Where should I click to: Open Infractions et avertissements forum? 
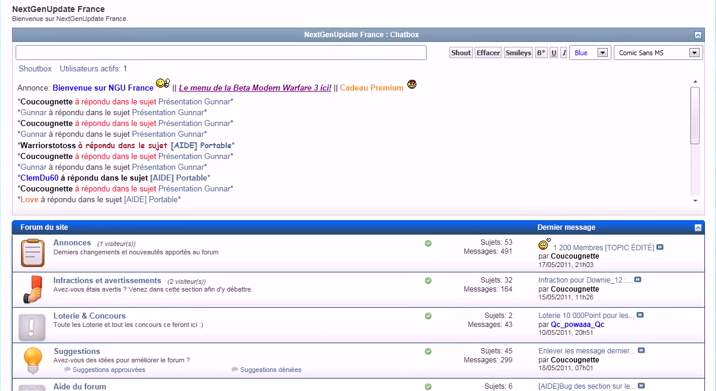point(107,280)
